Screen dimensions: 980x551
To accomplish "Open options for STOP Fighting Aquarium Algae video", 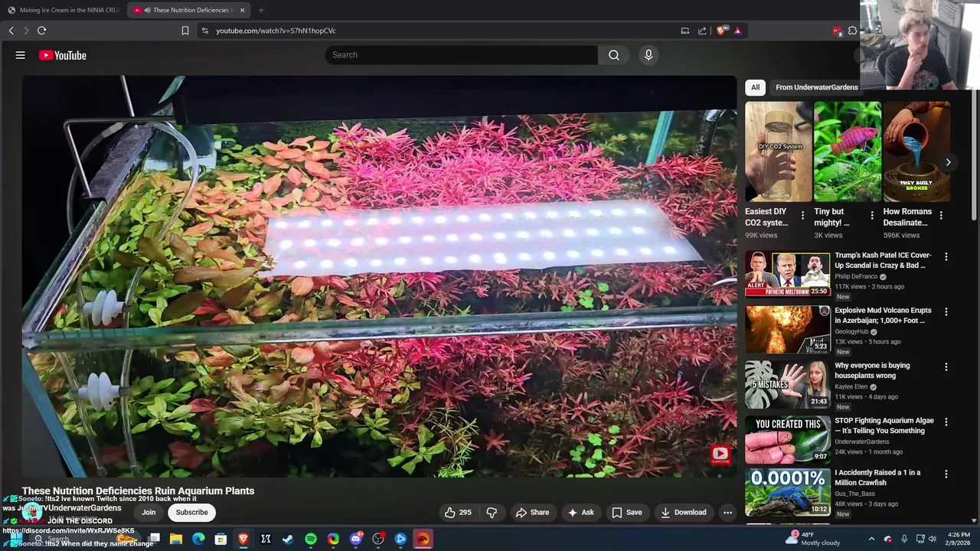I will click(x=946, y=422).
